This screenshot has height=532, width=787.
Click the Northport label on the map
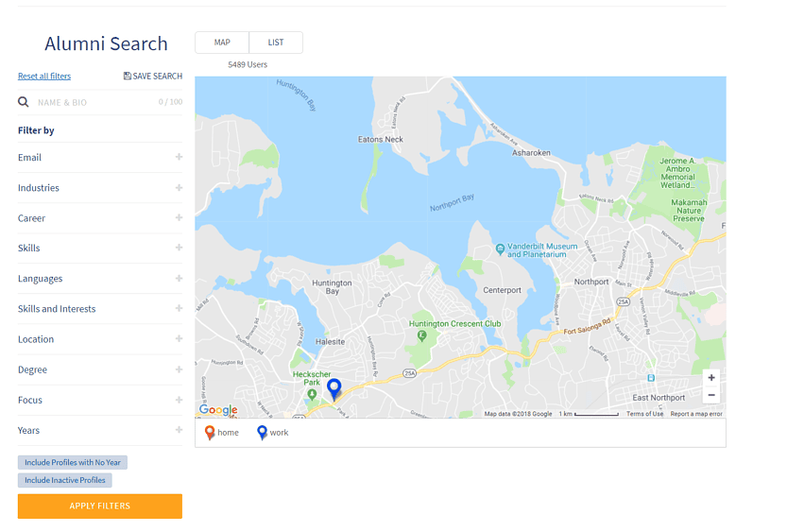click(x=591, y=282)
